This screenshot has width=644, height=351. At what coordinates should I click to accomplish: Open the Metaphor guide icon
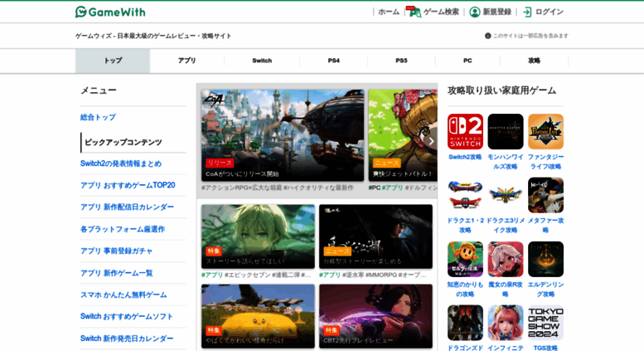click(x=545, y=195)
